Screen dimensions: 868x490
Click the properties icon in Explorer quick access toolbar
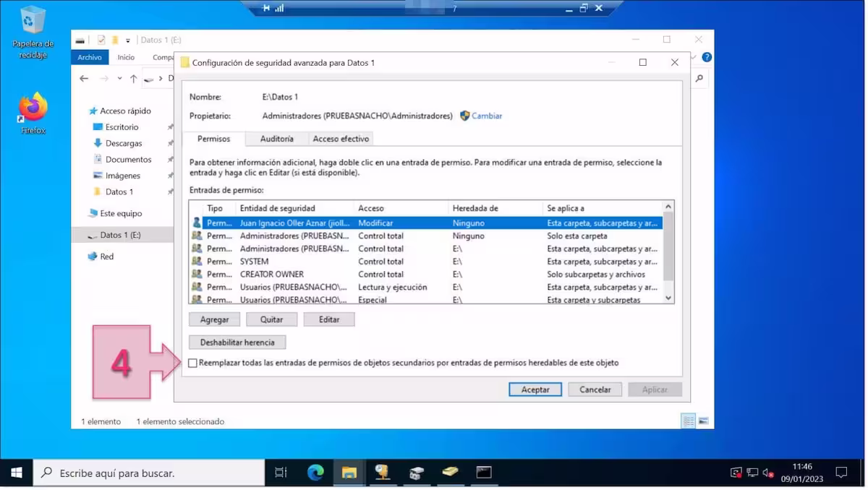[x=101, y=40]
